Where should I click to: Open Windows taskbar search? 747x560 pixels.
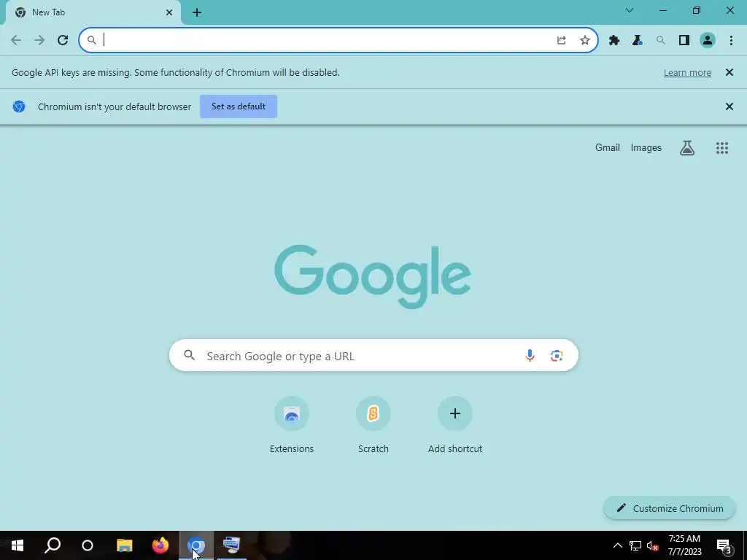point(53,545)
